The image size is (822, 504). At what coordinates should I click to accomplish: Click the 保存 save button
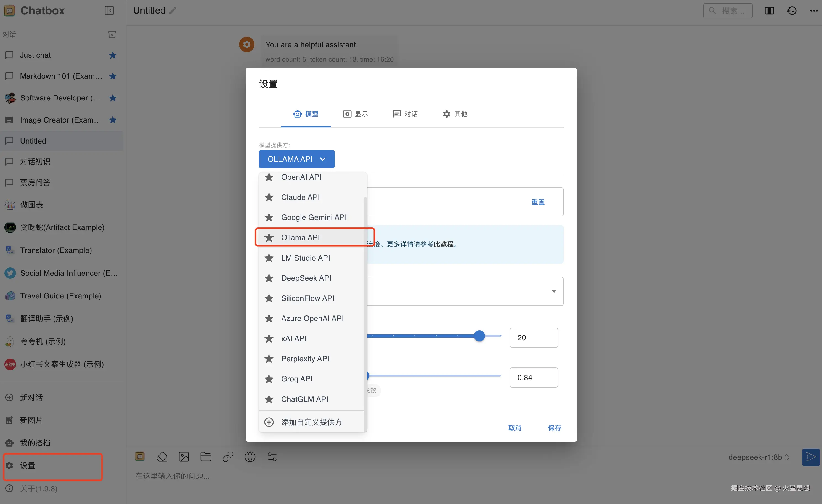click(555, 428)
